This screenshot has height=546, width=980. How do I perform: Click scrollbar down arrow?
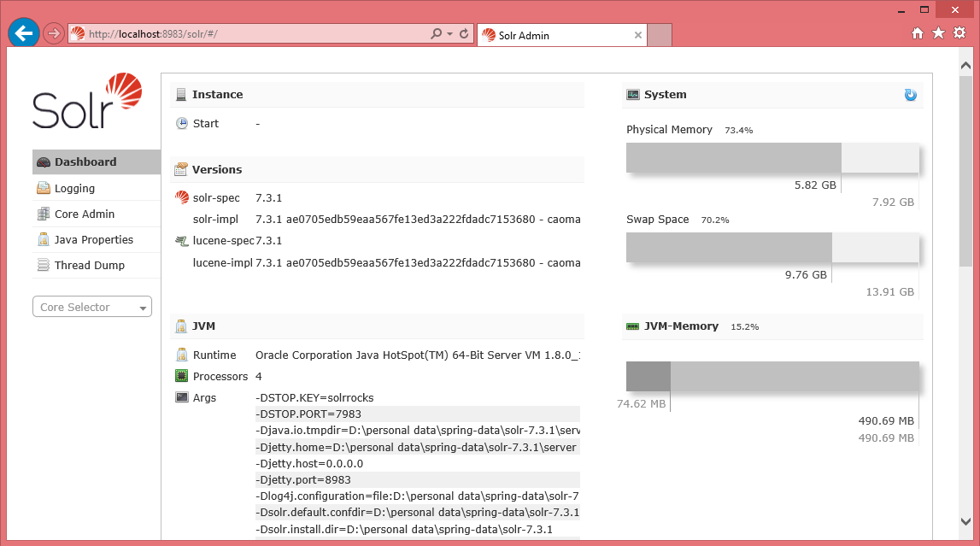965,521
